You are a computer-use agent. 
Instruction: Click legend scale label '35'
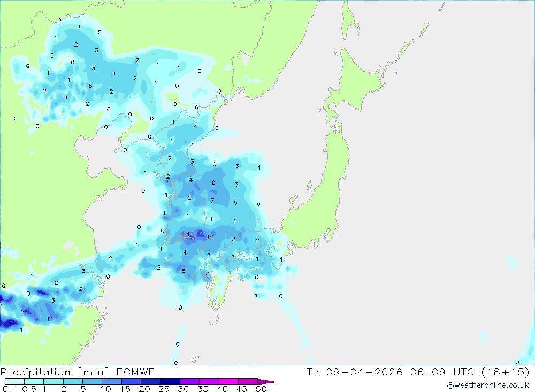click(x=203, y=389)
